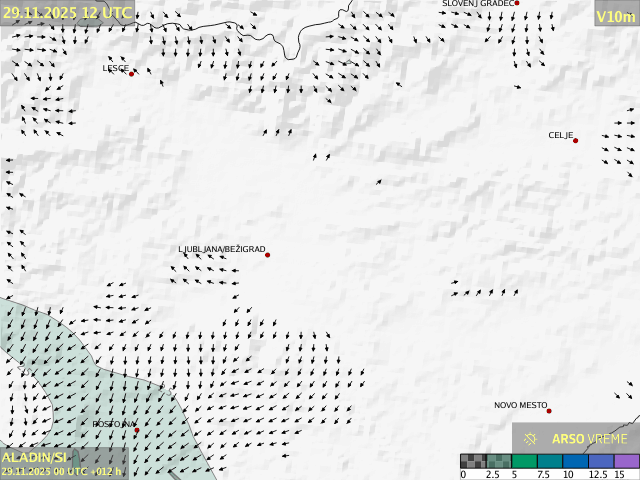Viewport: 640px width, 480px height.
Task: Click the red Celje station dot
Action: pyautogui.click(x=575, y=141)
